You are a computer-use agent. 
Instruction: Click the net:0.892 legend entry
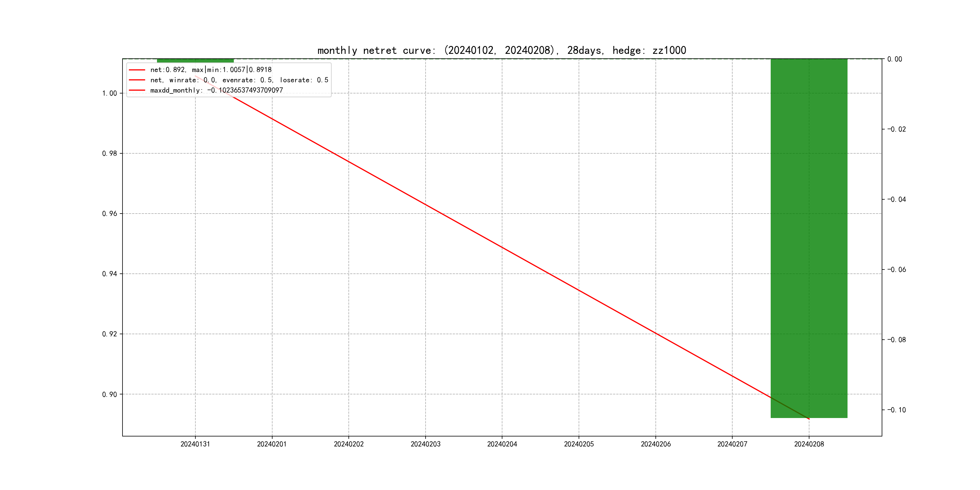pos(211,70)
